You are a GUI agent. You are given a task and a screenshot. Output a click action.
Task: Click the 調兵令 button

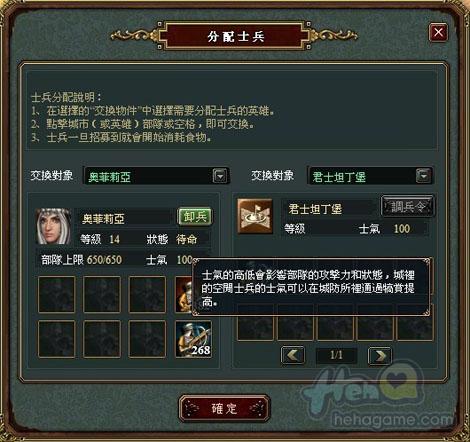(x=407, y=207)
